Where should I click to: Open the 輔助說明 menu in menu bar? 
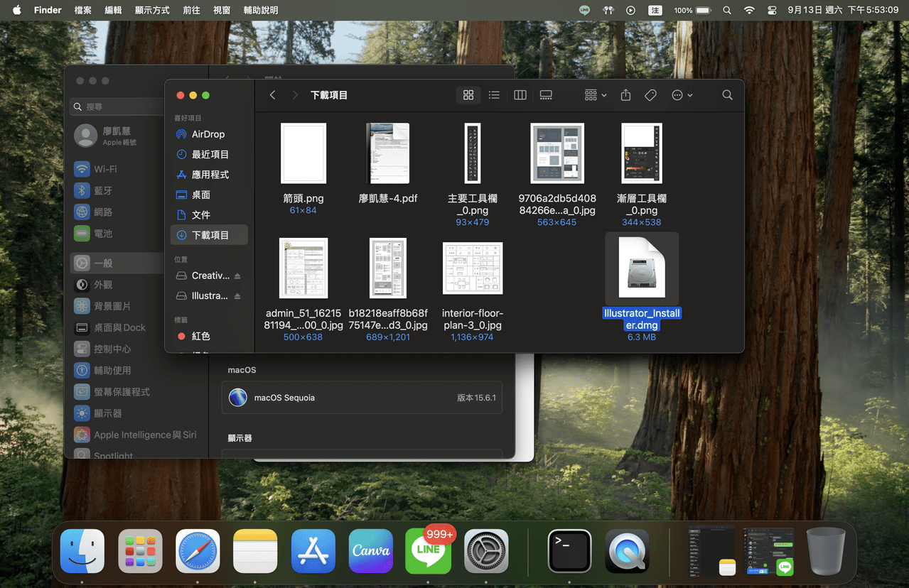[261, 11]
